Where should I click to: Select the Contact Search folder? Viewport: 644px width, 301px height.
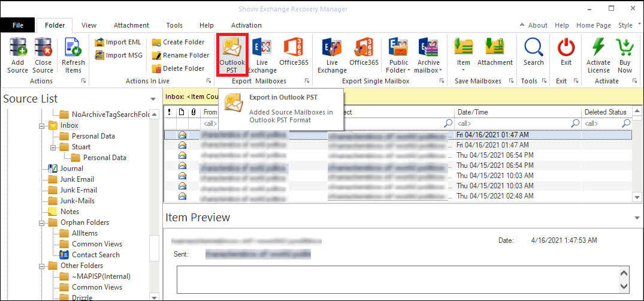click(x=96, y=255)
